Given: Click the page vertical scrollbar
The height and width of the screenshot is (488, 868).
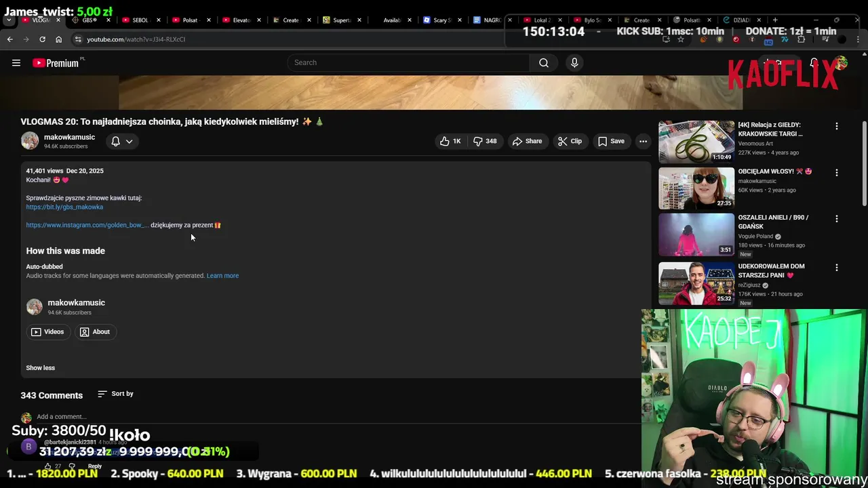Looking at the screenshot, I should 864,163.
